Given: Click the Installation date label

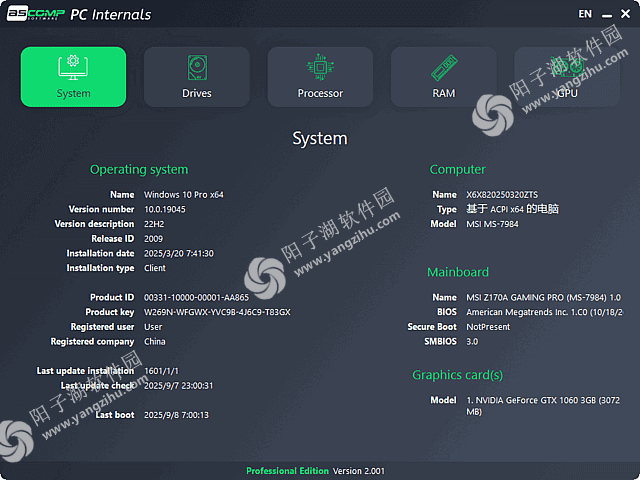Looking at the screenshot, I should [100, 253].
